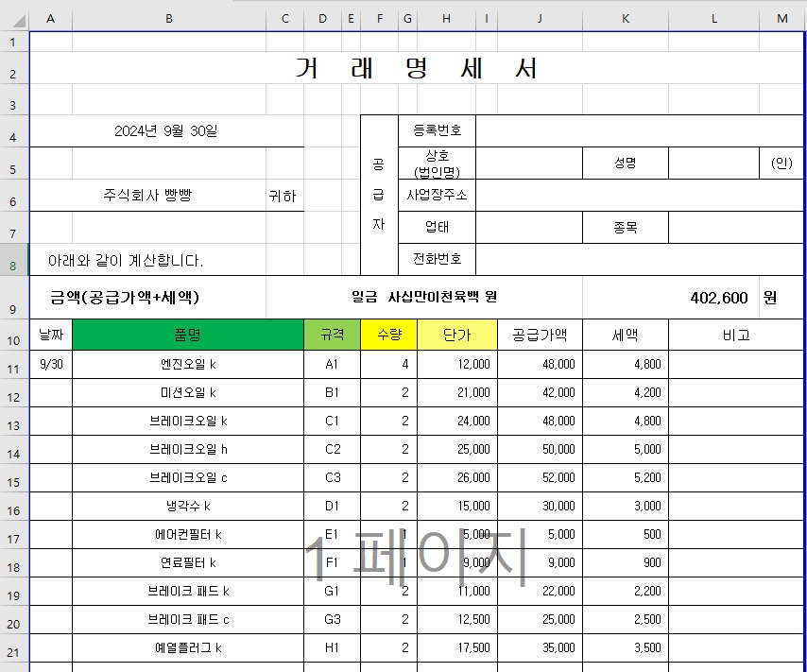Click the 성명 label cell
The height and width of the screenshot is (672, 807).
coord(626,163)
